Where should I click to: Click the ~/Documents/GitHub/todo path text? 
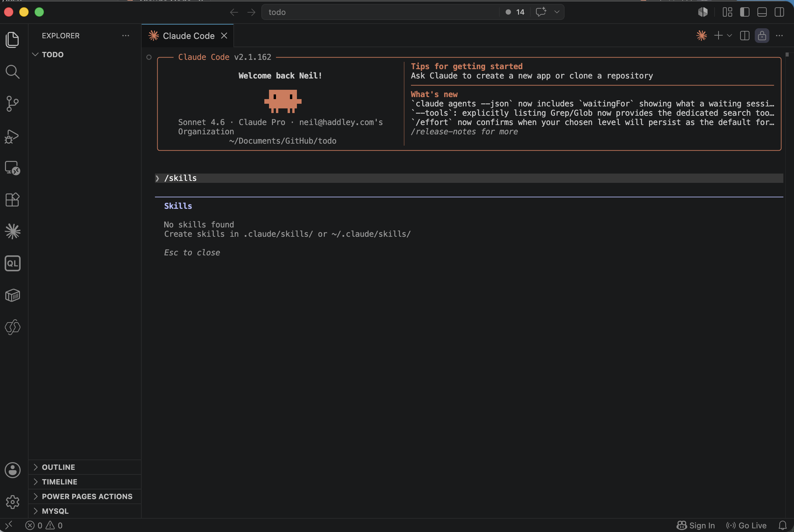tap(283, 141)
